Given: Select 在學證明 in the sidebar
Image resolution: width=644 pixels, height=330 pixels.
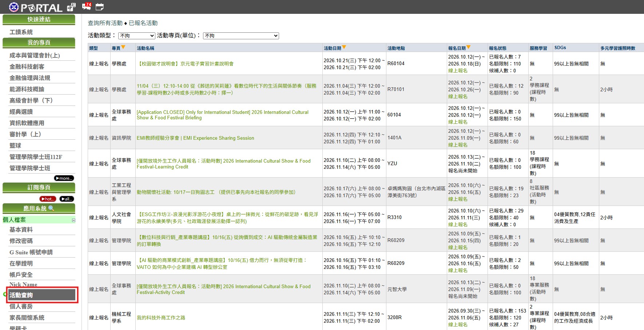Looking at the screenshot, I should pyautogui.click(x=21, y=263).
